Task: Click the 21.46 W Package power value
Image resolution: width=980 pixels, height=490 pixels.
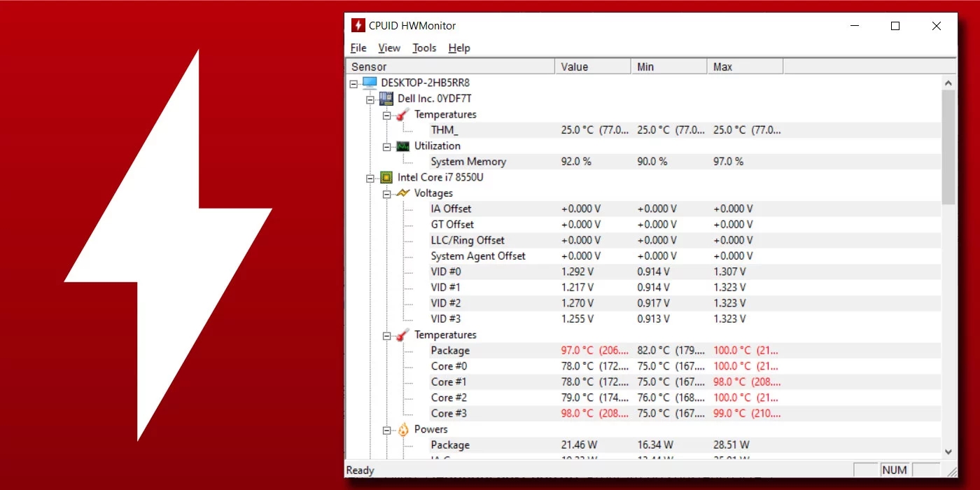Action: (x=579, y=445)
